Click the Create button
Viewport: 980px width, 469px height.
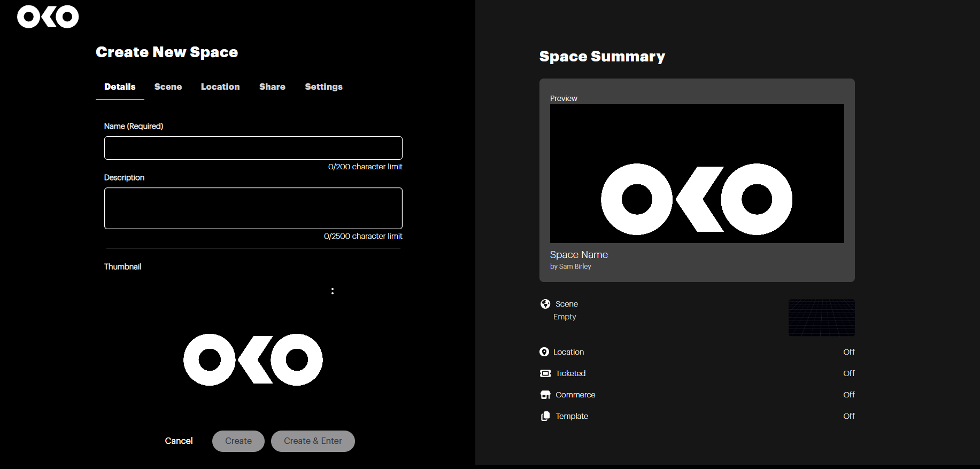coord(238,441)
